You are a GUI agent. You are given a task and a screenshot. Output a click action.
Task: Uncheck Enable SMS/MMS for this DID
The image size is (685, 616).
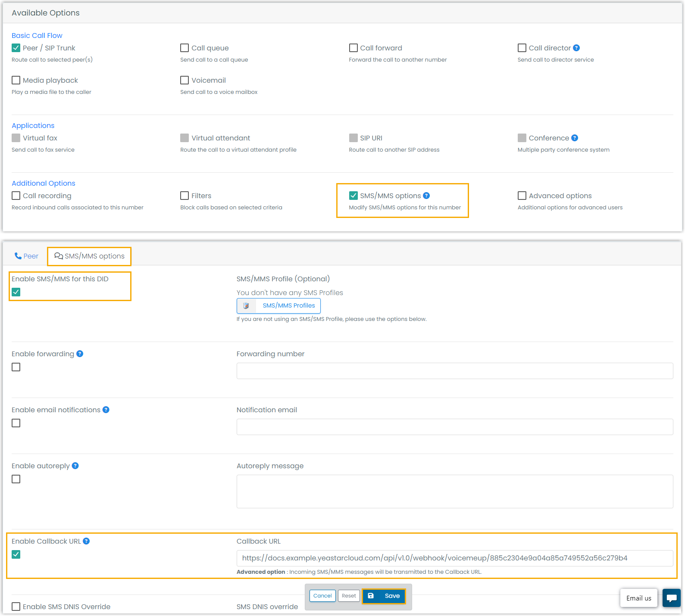[16, 292]
